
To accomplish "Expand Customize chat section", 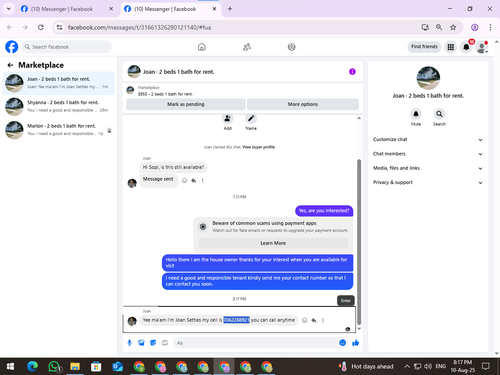I will [x=428, y=139].
